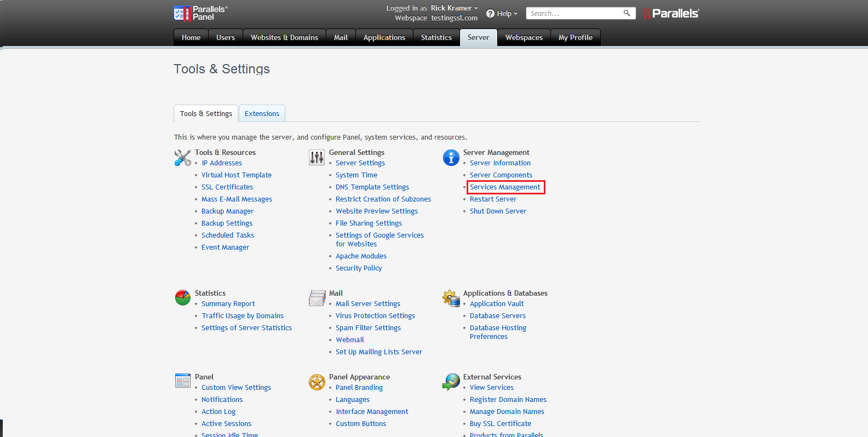Click the Statistics pie chart icon
868x437 pixels.
tap(182, 298)
